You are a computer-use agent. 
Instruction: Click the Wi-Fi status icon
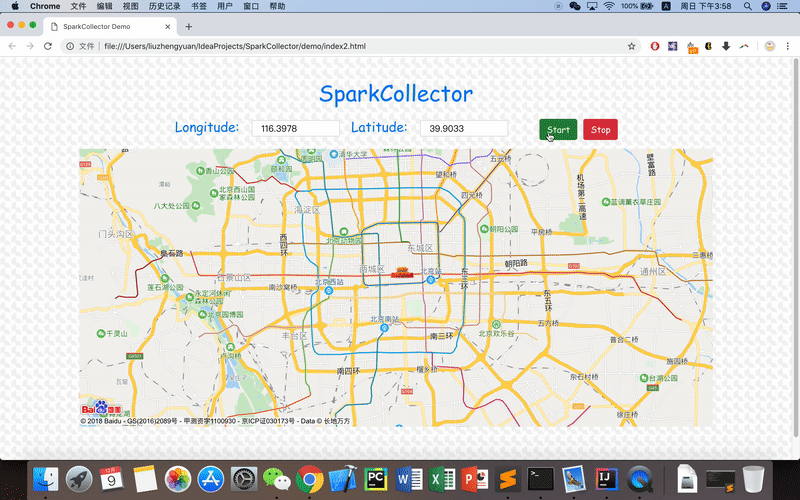point(609,6)
